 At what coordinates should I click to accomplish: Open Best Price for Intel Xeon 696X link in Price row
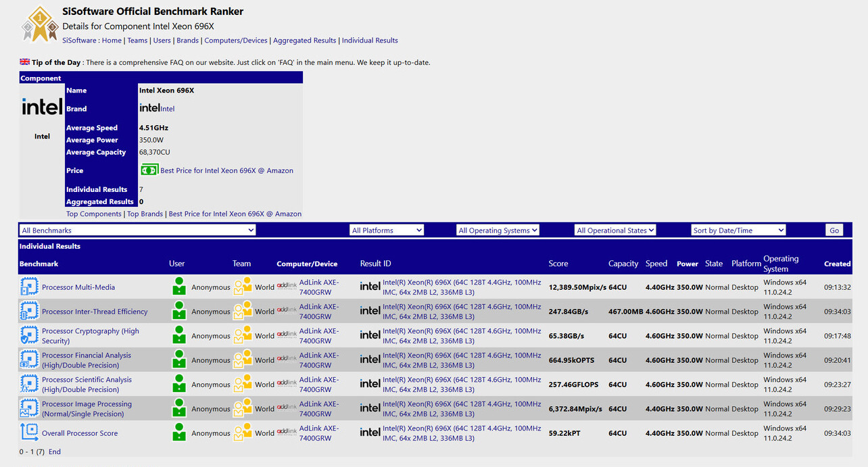point(226,171)
